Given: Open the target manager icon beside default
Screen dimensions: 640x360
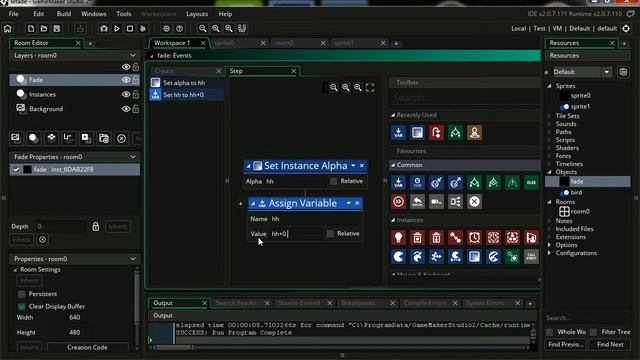Looking at the screenshot, I should pyautogui.click(x=626, y=29).
